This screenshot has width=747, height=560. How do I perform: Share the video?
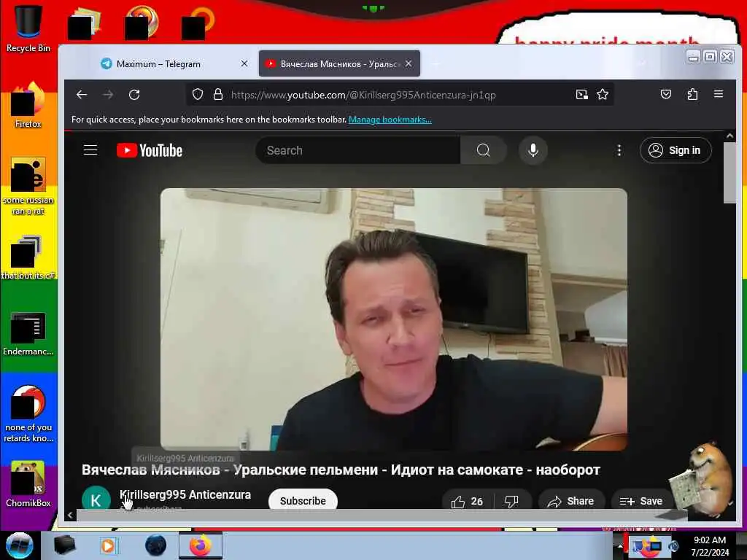(571, 501)
